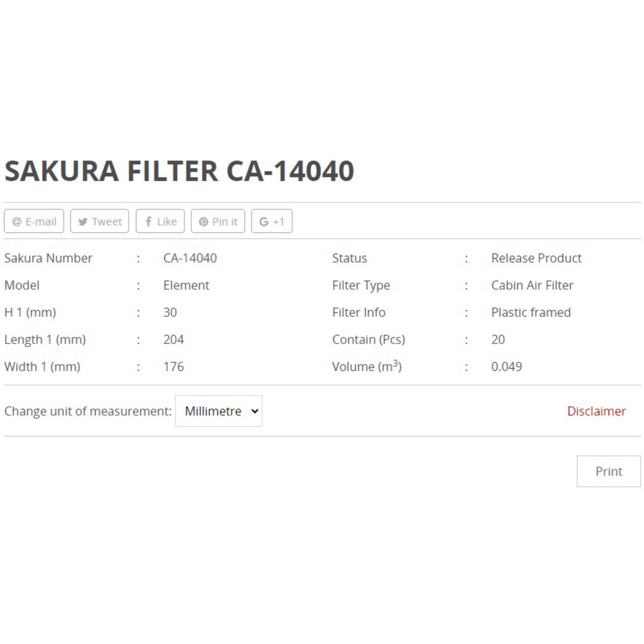The width and height of the screenshot is (644, 644).
Task: Click the Pinterest Pin it button
Action: [x=218, y=221]
